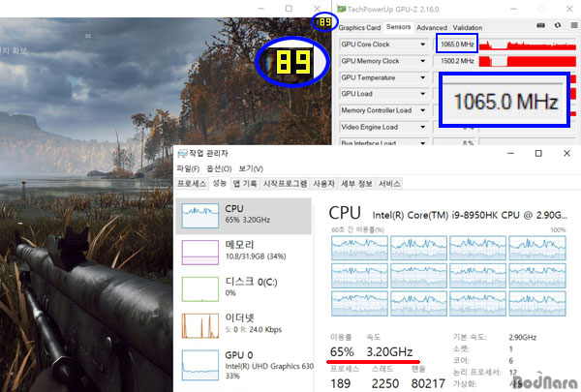The image size is (581, 392).
Task: Click the 2.90GHz base speed value
Action: (x=523, y=337)
